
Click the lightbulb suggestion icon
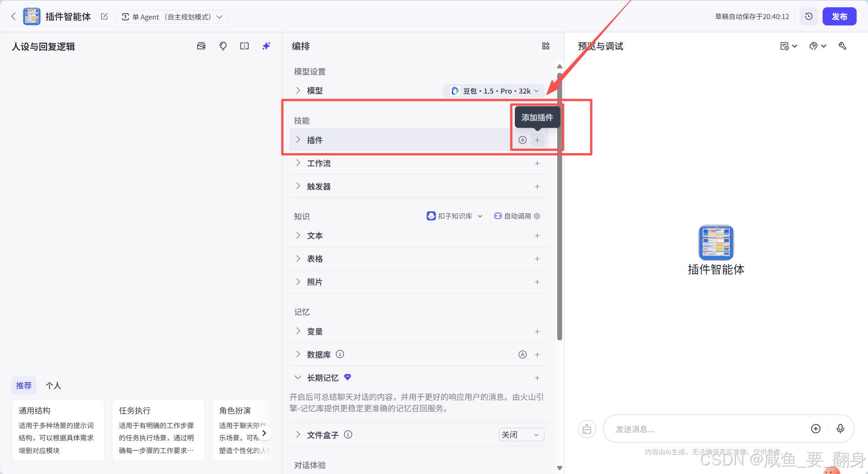pos(223,46)
